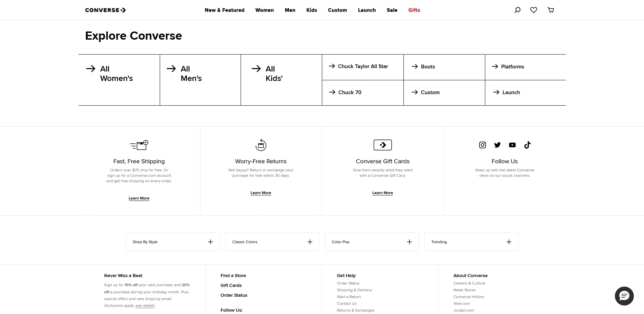644x314 pixels.
Task: Click bold Order Status footer link
Action: [x=234, y=295]
